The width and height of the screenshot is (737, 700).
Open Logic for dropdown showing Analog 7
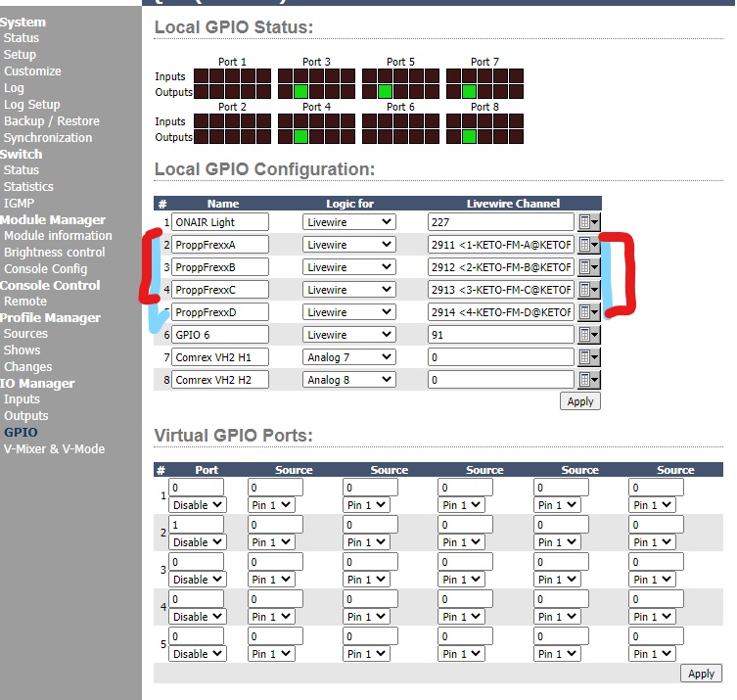point(348,357)
